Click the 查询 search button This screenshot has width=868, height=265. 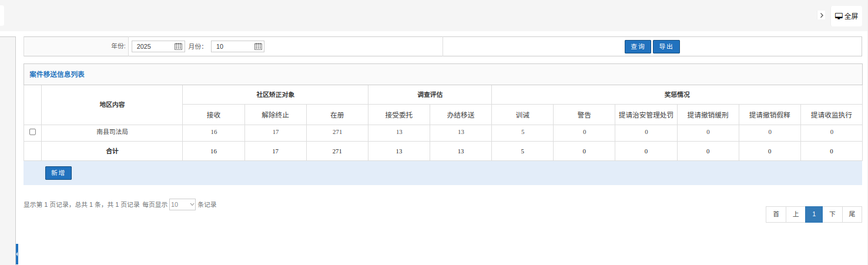638,46
